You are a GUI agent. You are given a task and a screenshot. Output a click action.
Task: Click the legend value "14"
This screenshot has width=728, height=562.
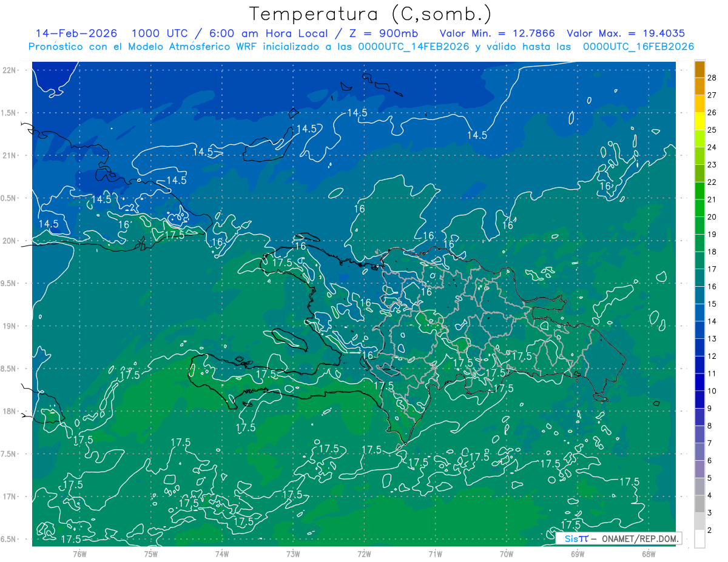(712, 321)
